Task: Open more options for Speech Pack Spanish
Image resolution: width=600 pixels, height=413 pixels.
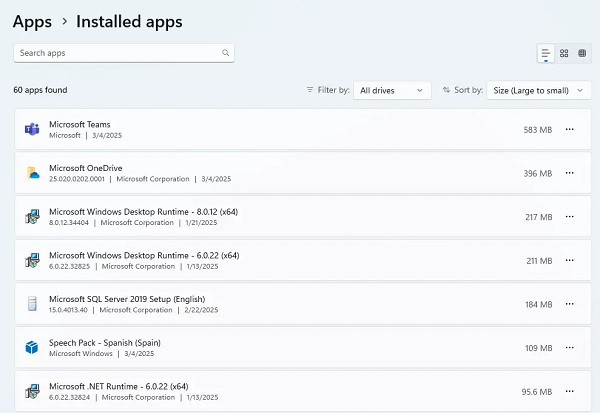Action: (569, 348)
